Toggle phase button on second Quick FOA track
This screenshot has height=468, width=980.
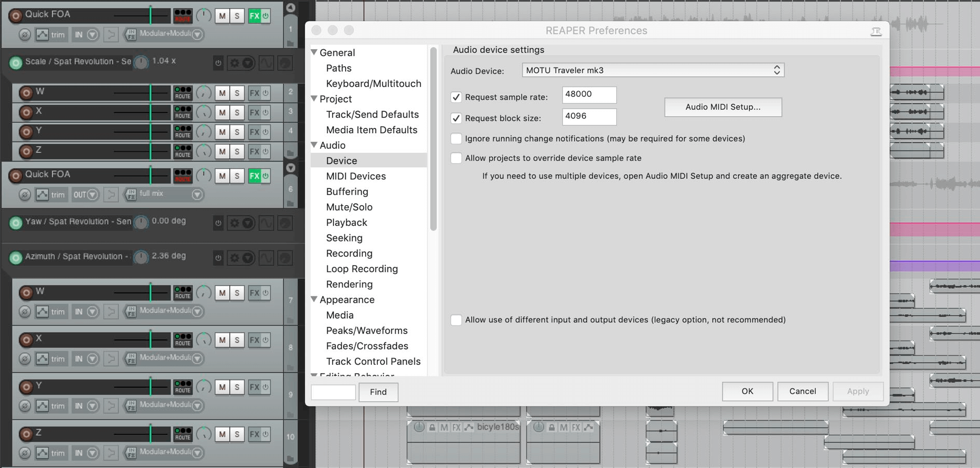24,195
